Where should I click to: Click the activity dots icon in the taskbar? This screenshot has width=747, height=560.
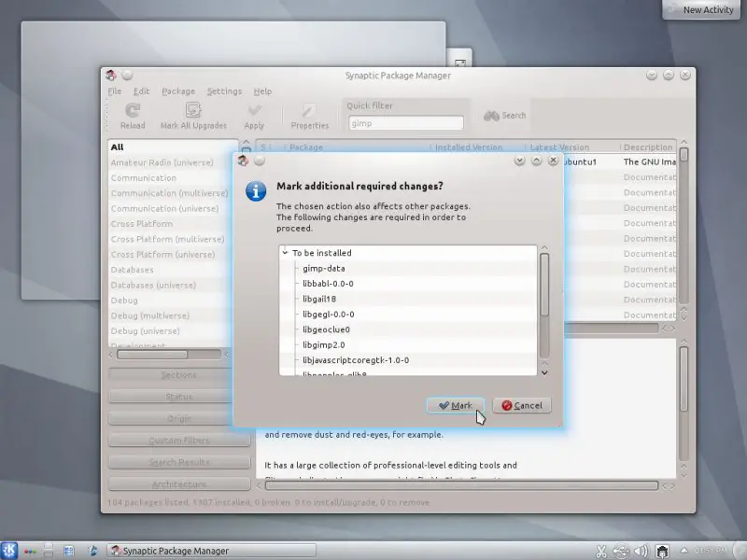(x=30, y=552)
